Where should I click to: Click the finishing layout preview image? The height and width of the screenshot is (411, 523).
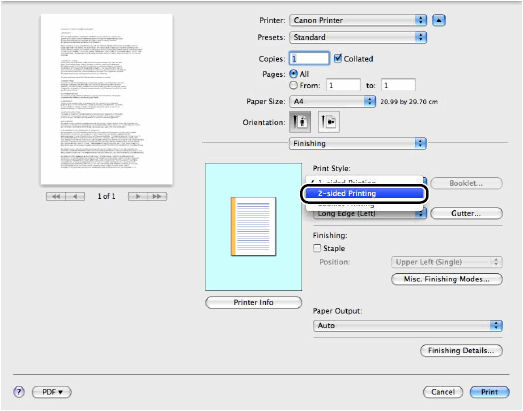point(253,227)
